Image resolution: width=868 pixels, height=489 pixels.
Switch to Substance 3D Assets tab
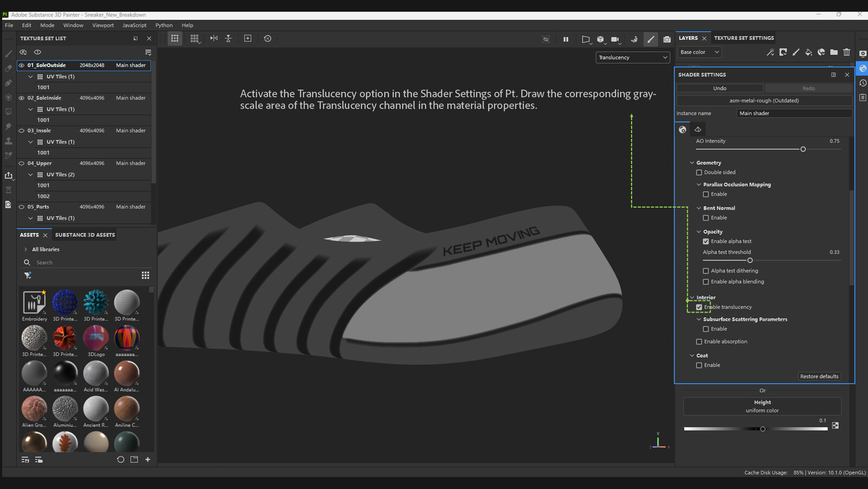(x=85, y=235)
